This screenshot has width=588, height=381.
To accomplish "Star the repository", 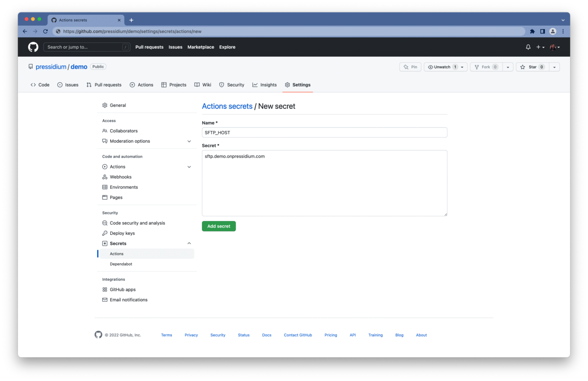I will (532, 67).
